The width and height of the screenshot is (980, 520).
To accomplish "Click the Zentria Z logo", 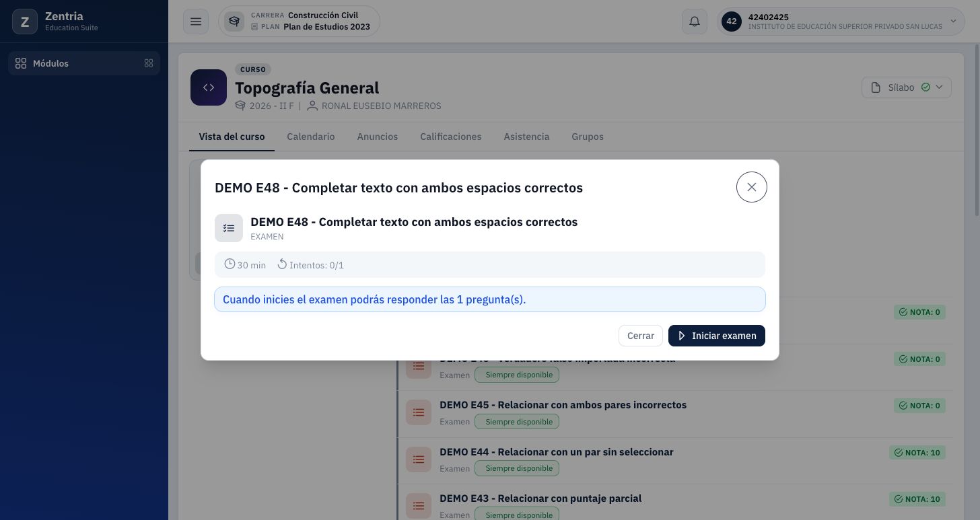I will coord(25,22).
